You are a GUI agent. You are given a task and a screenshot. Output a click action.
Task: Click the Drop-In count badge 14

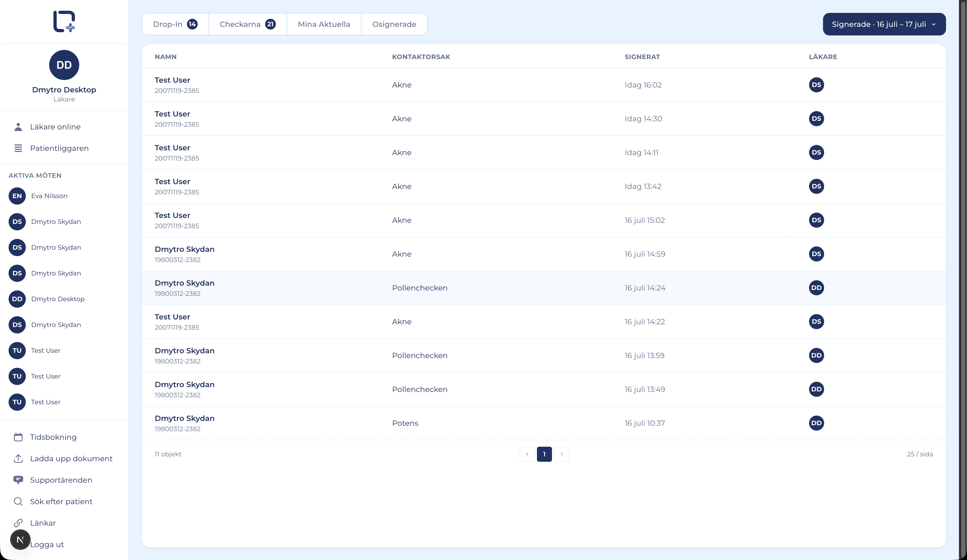(x=192, y=24)
